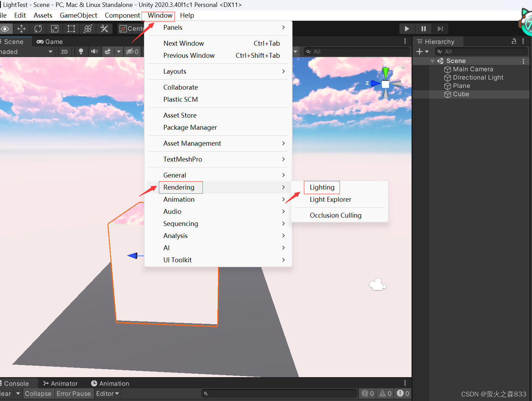Click the Play button
The height and width of the screenshot is (401, 532).
point(407,29)
